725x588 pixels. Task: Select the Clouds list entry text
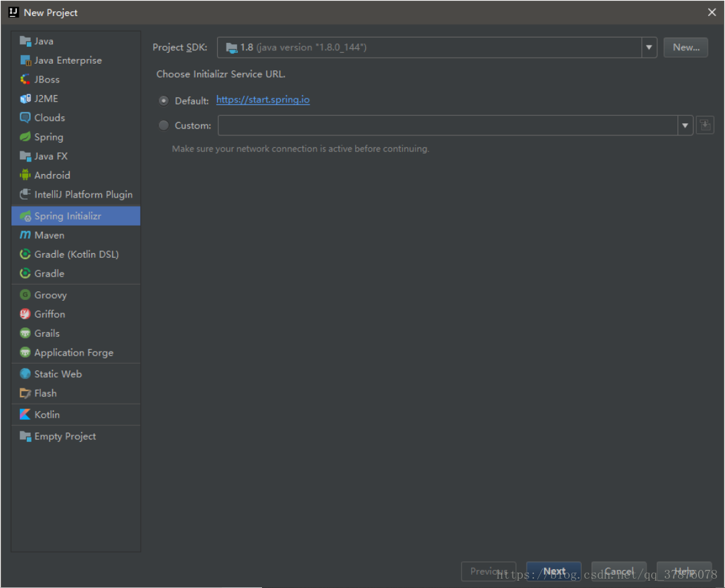pos(50,117)
